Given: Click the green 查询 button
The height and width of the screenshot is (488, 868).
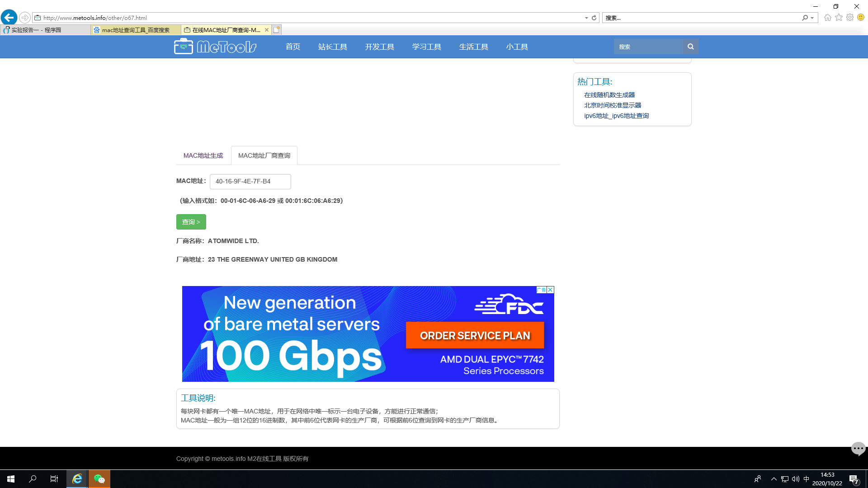Looking at the screenshot, I should pos(191,222).
